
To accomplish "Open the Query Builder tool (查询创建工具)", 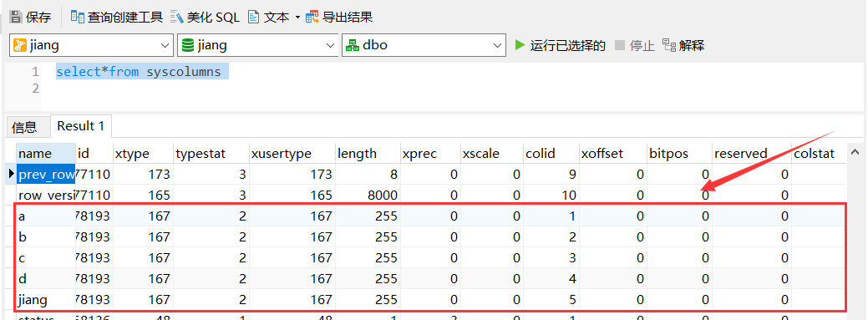I will (117, 18).
